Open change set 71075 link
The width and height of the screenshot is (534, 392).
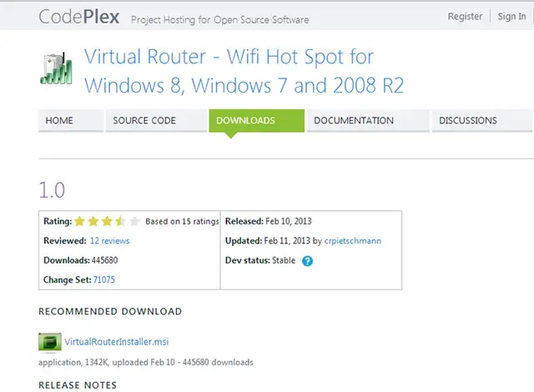104,280
